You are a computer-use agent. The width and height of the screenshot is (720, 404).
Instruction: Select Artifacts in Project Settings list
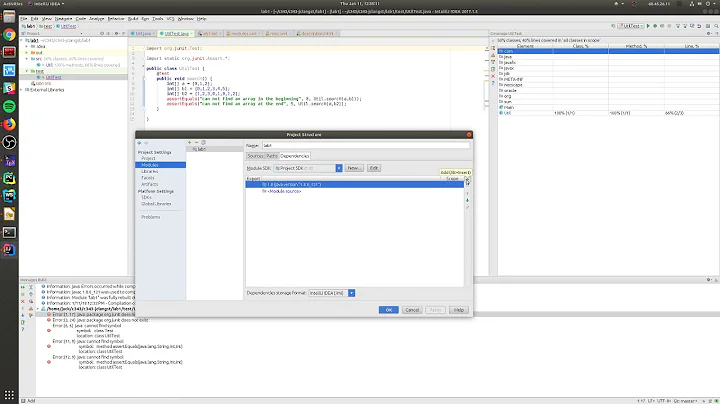150,184
